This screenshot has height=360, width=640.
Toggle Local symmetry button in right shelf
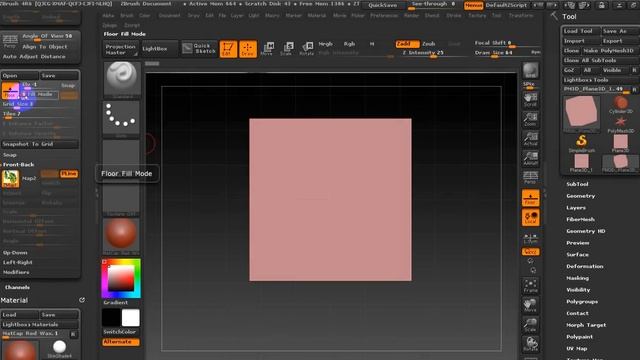click(x=530, y=218)
